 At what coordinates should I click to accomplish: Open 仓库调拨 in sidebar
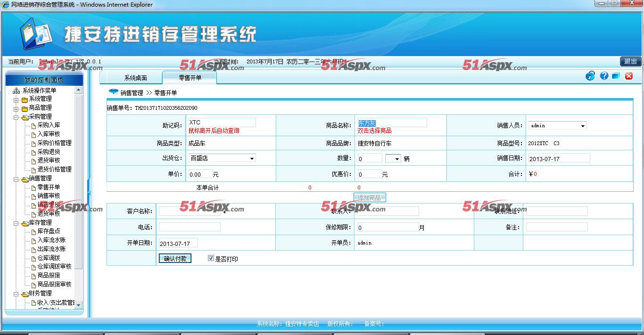tap(49, 258)
